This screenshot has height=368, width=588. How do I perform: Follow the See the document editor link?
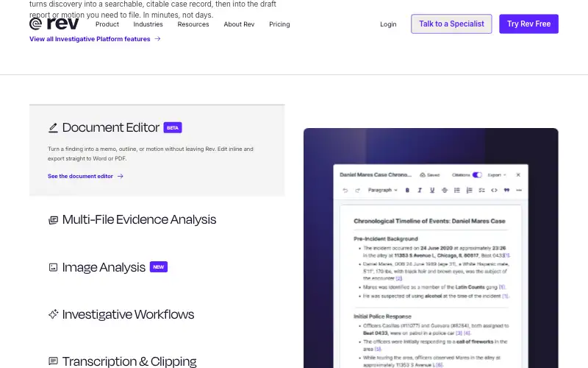click(x=85, y=176)
